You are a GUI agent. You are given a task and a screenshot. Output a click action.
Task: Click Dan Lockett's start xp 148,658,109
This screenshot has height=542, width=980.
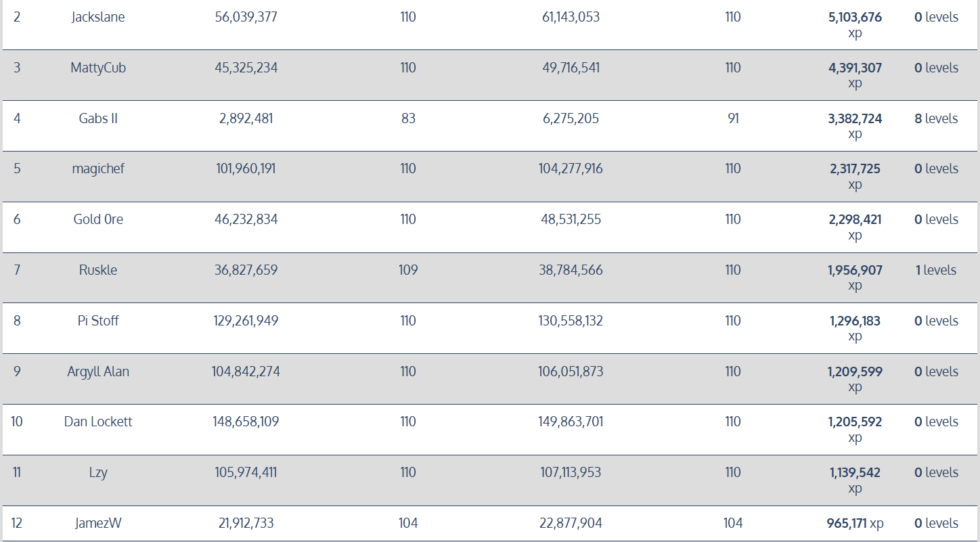(x=246, y=422)
